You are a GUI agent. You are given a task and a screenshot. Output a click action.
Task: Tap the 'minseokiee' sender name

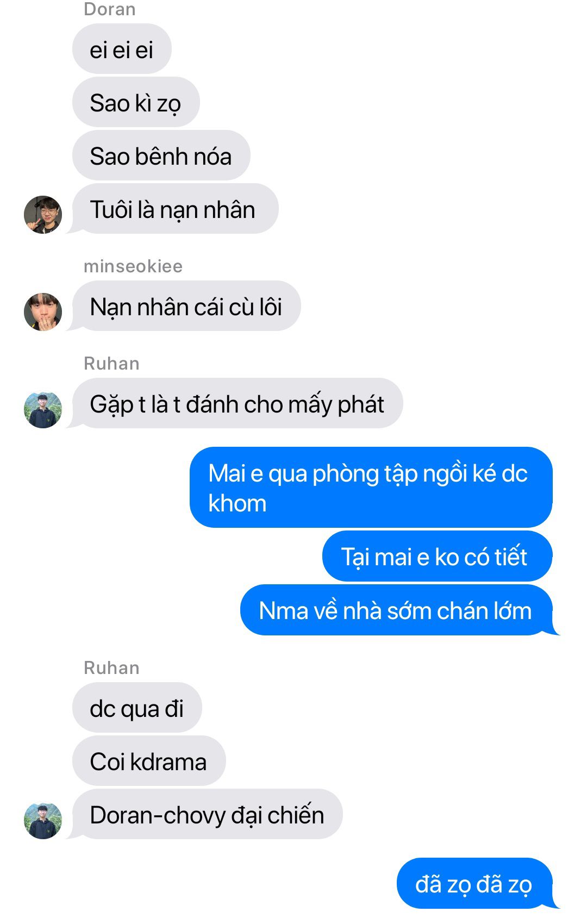tap(133, 266)
